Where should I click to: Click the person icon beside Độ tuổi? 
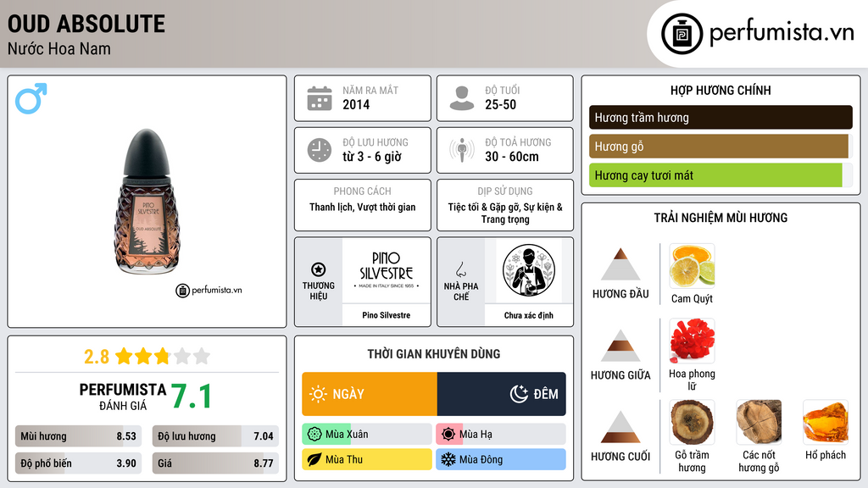(462, 98)
